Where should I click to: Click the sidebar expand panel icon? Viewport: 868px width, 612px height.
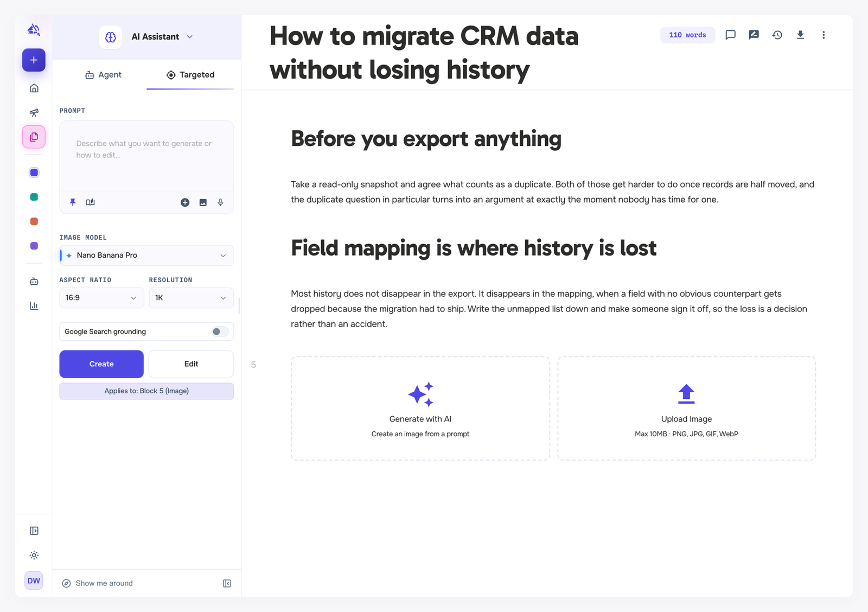34,531
